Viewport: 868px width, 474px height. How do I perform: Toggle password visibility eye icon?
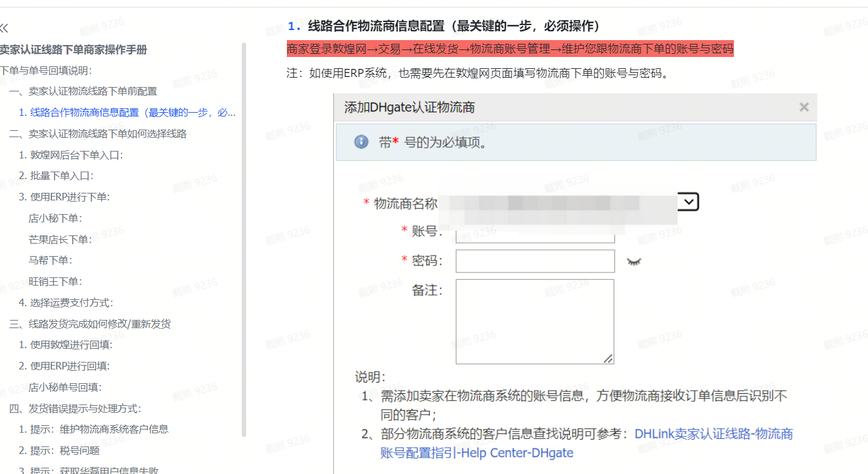point(634,262)
